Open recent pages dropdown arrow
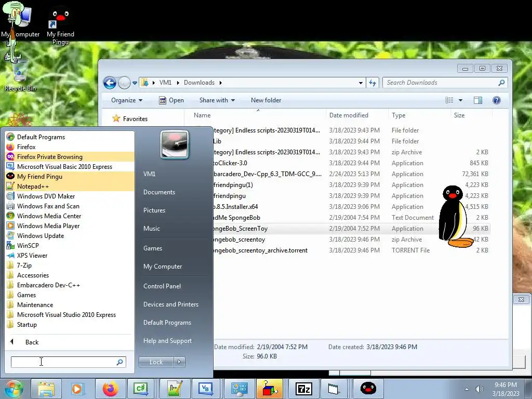The height and width of the screenshot is (399, 532). pos(135,83)
